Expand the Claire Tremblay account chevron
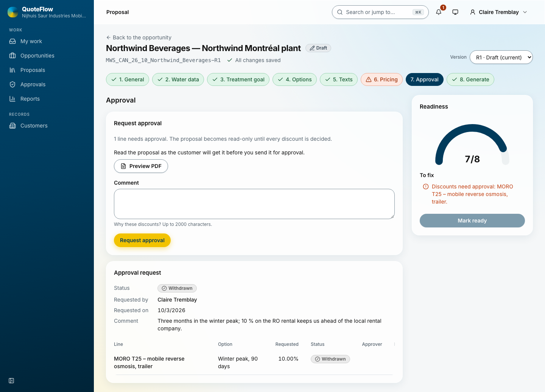The width and height of the screenshot is (545, 392). click(525, 12)
